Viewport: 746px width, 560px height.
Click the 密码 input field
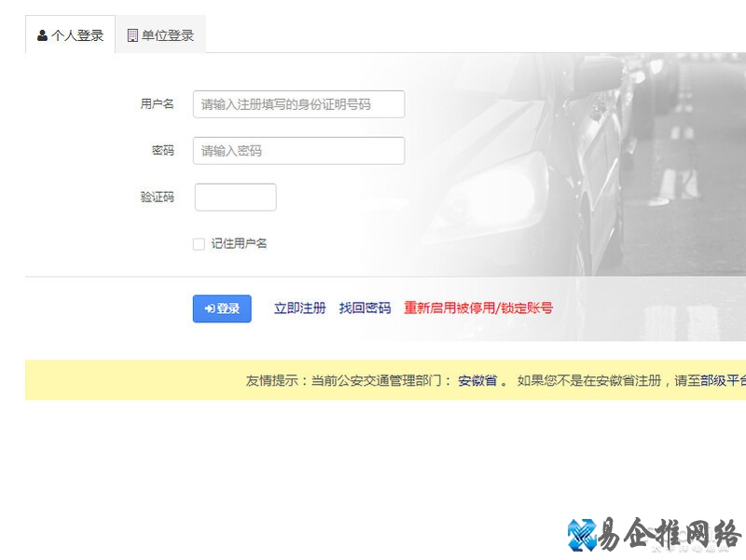298,150
